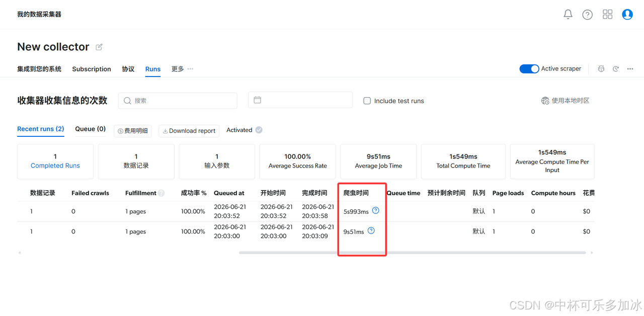Click the info icon next to Fulfillment
This screenshot has width=644, height=316.
(x=161, y=193)
